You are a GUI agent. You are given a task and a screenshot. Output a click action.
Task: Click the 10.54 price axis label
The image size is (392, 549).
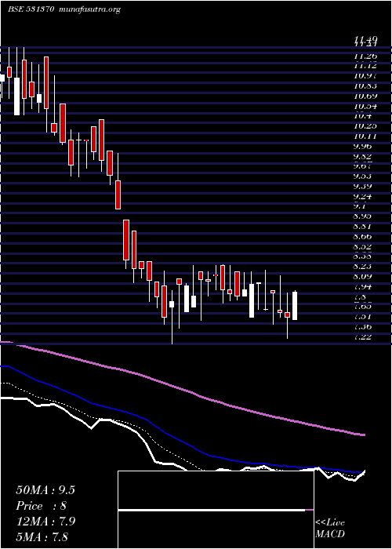pyautogui.click(x=365, y=106)
